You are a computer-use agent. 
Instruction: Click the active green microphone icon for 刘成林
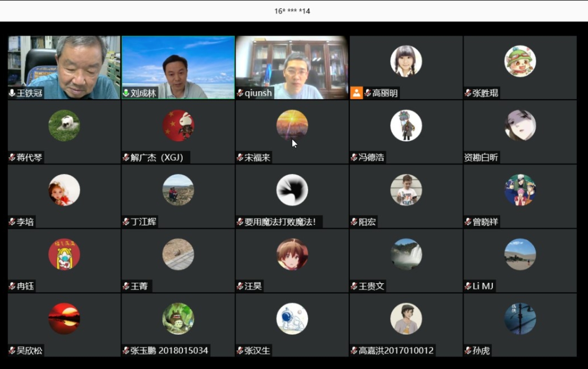[x=126, y=93]
